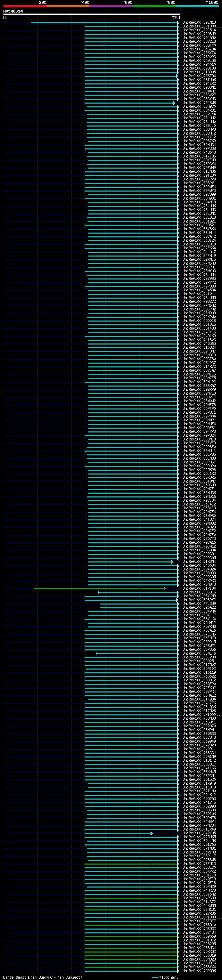Screen dimensions: 222x980
Task: Click label UniRef100_Q84VH4
Action: (x=199, y=612)
